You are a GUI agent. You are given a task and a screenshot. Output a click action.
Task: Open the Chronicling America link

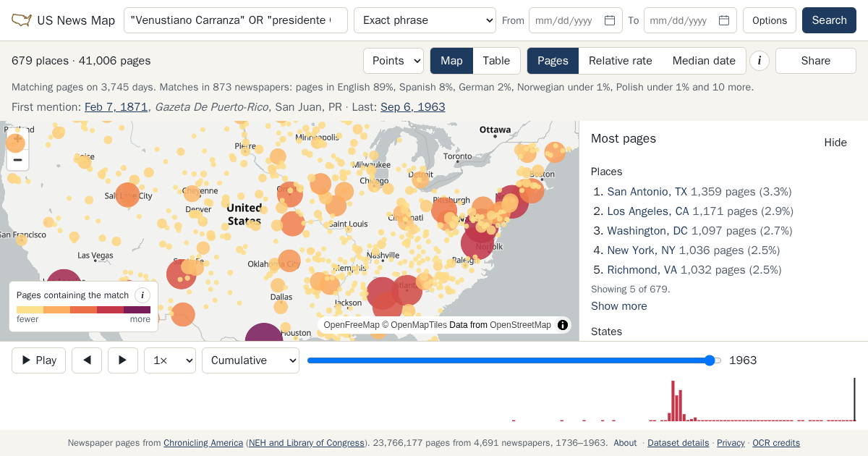(203, 443)
